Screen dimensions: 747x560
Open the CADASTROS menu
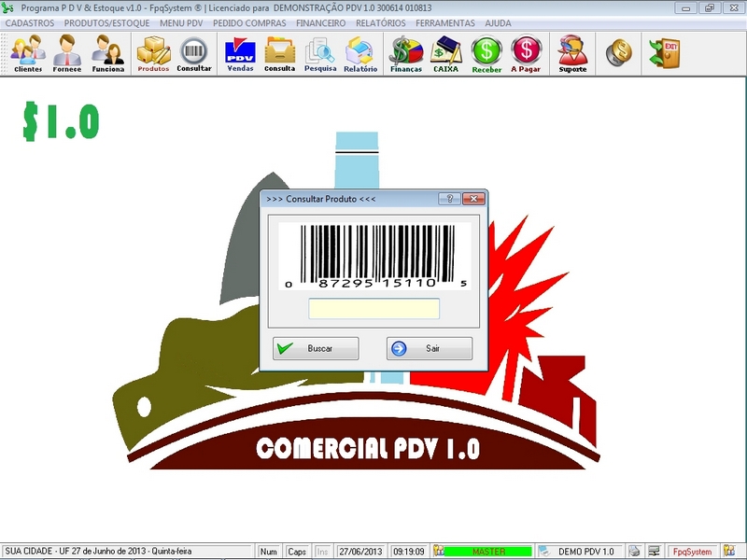tap(30, 22)
